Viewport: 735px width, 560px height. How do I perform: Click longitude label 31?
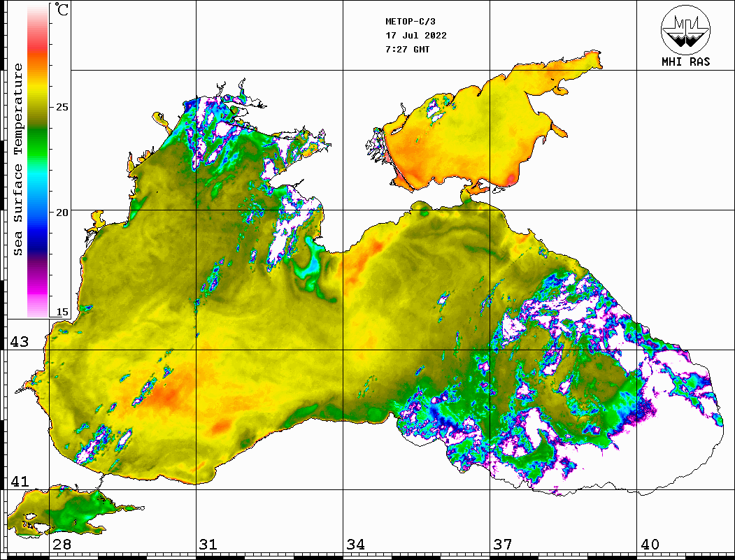[x=208, y=544]
